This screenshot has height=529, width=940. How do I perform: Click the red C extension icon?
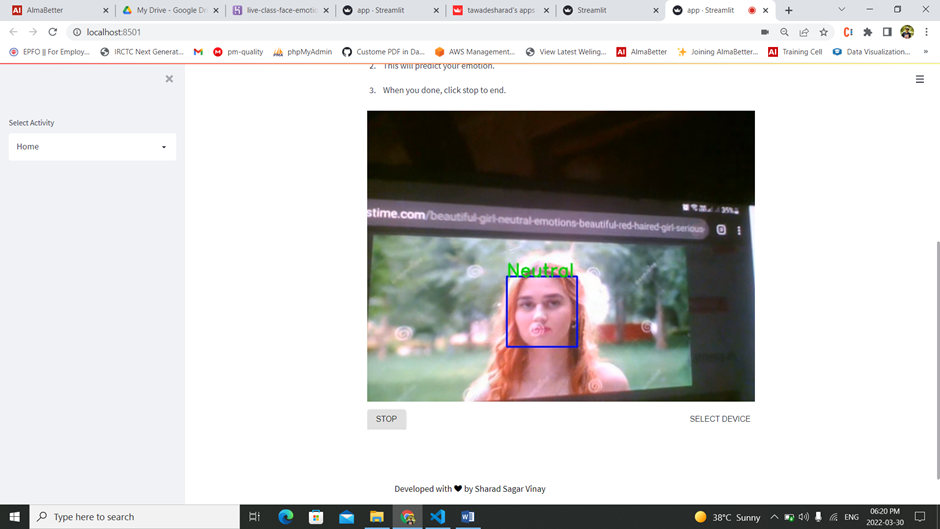pyautogui.click(x=848, y=32)
